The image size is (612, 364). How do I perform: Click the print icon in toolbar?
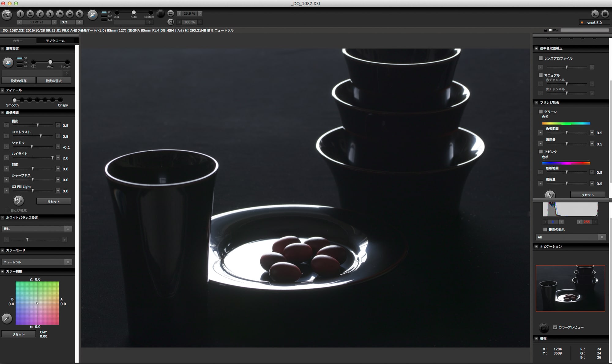click(x=30, y=14)
